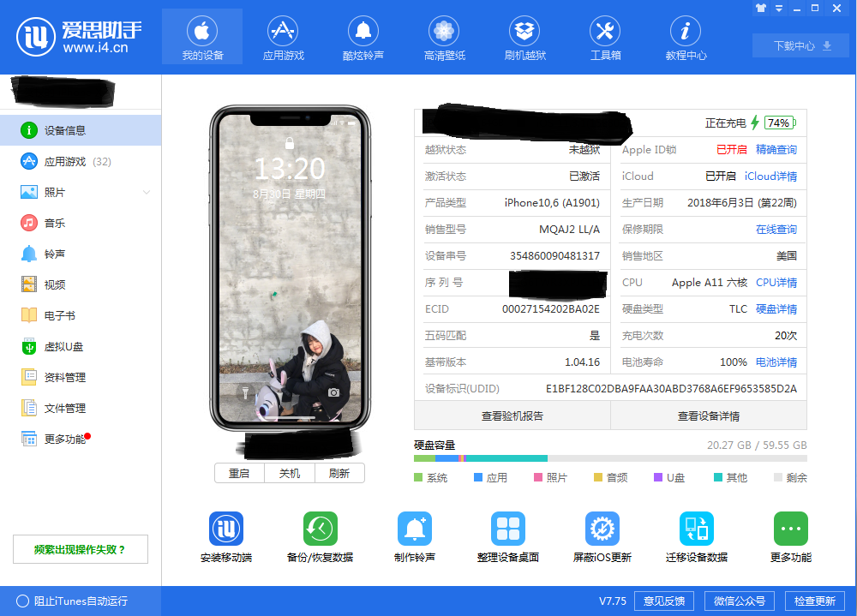Select 应用游戏 (32) in the sidebar

[x=81, y=161]
